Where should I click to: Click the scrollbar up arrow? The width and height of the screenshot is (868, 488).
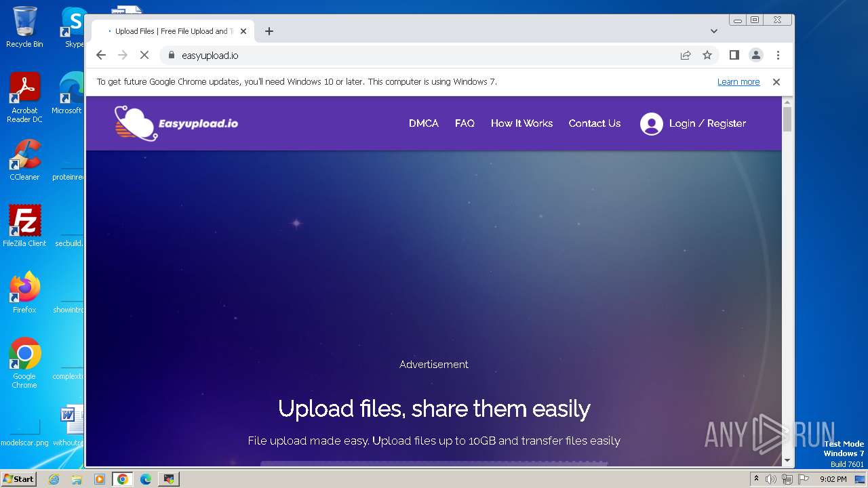(787, 102)
